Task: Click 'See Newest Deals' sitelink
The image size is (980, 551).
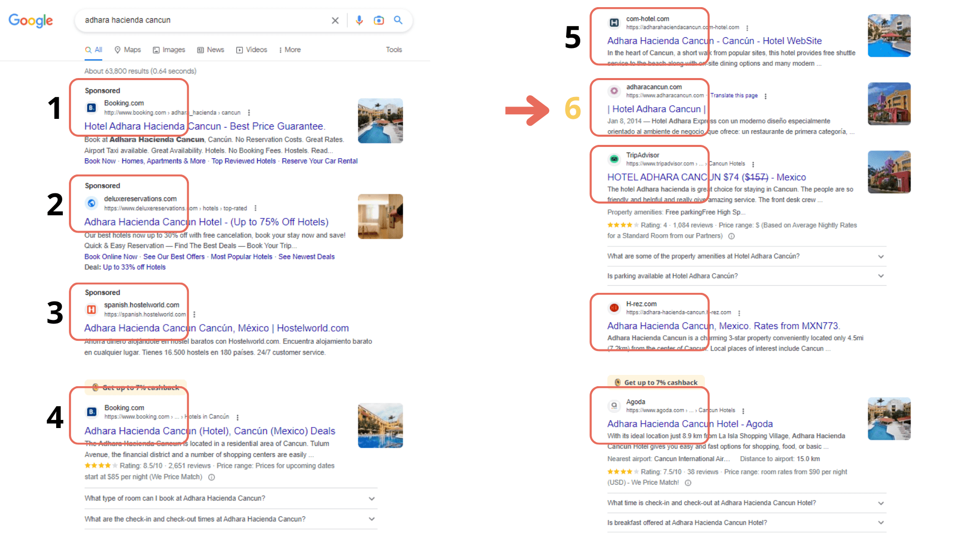Action: (306, 257)
